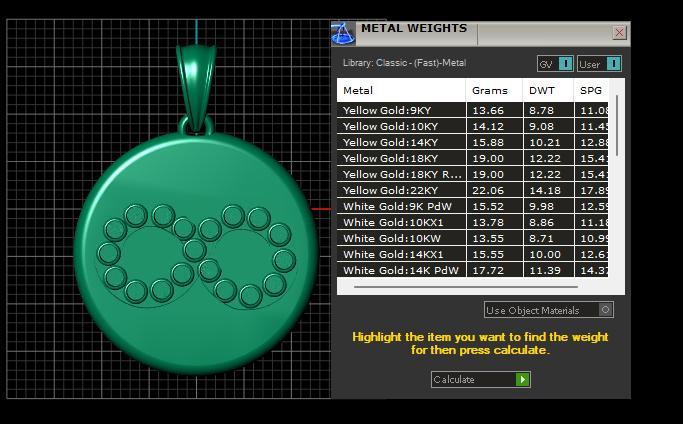Click the 10.21 DWT value
The image size is (683, 424).
tap(545, 142)
